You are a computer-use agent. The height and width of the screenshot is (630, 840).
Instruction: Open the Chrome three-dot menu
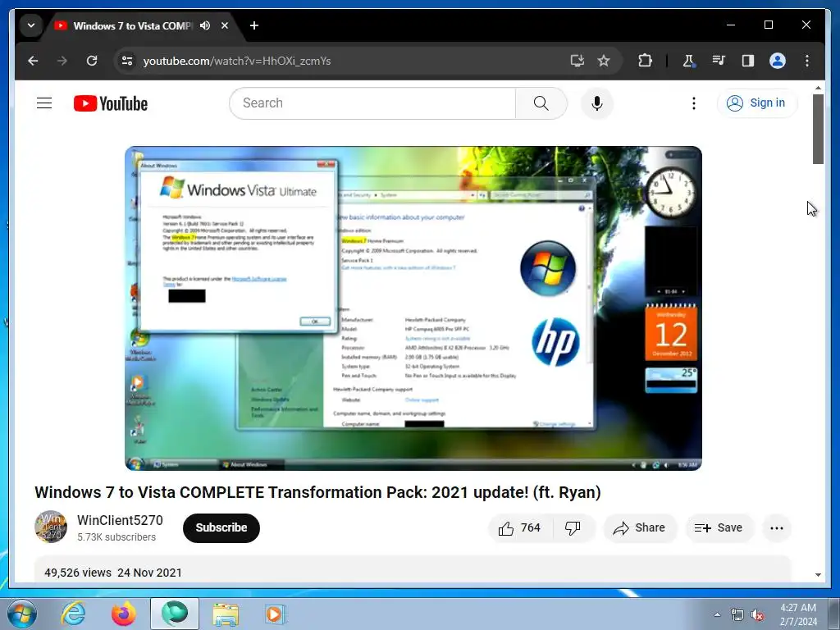(807, 61)
